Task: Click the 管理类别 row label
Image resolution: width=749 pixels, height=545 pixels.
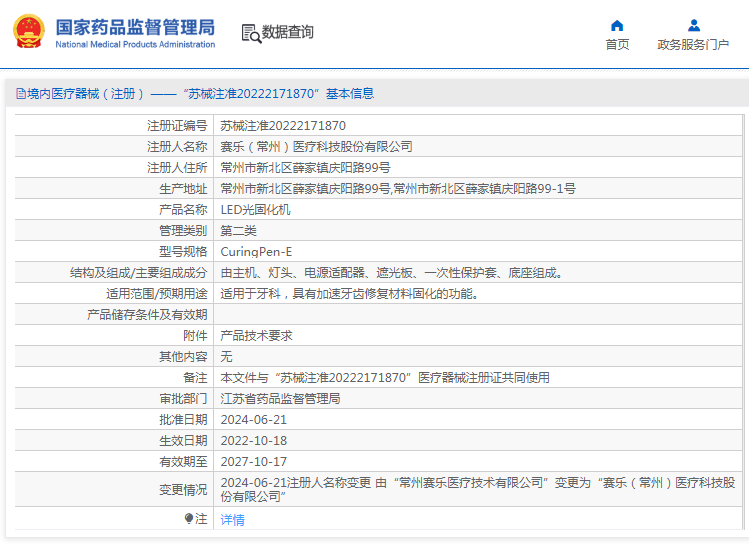Action: (183, 231)
